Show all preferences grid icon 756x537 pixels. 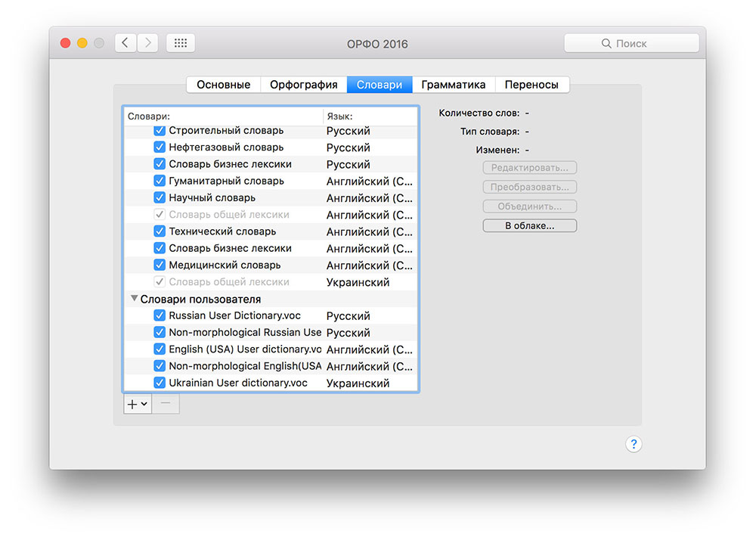(181, 43)
